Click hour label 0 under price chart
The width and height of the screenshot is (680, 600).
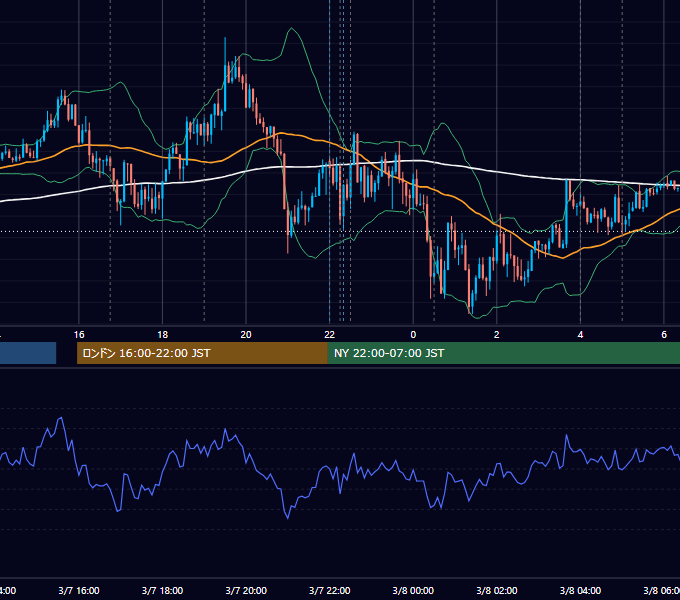tap(413, 335)
